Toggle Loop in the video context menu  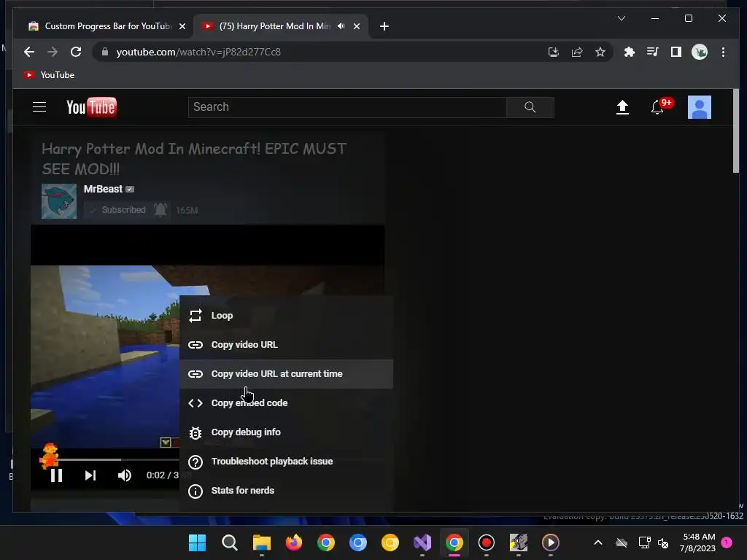(x=286, y=316)
